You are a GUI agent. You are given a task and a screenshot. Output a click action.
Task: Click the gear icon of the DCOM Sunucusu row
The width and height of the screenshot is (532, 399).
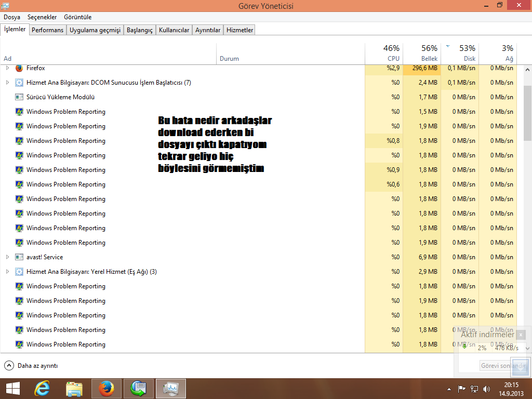coord(19,83)
